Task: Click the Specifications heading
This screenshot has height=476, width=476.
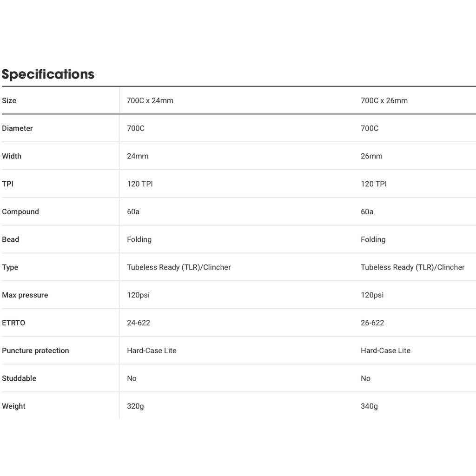Action: coord(48,74)
